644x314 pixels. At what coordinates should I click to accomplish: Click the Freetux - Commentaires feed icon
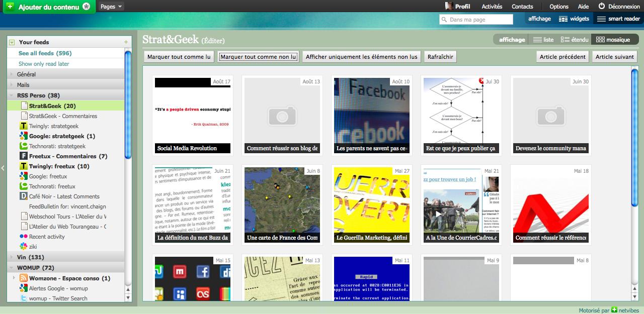point(23,156)
